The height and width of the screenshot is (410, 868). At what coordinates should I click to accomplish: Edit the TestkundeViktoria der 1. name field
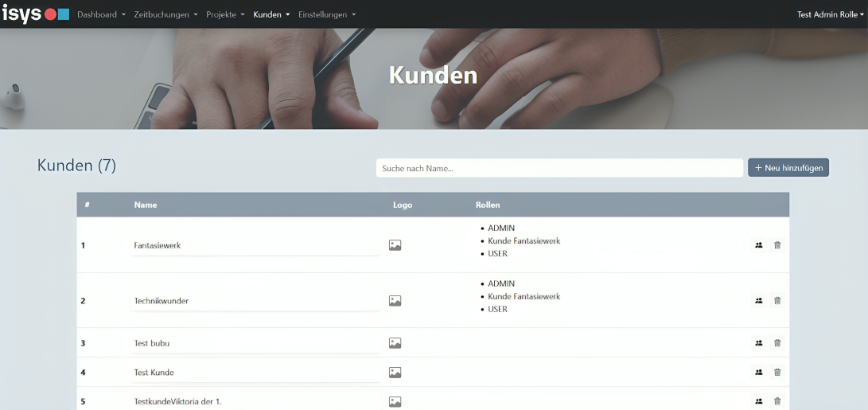click(x=255, y=401)
